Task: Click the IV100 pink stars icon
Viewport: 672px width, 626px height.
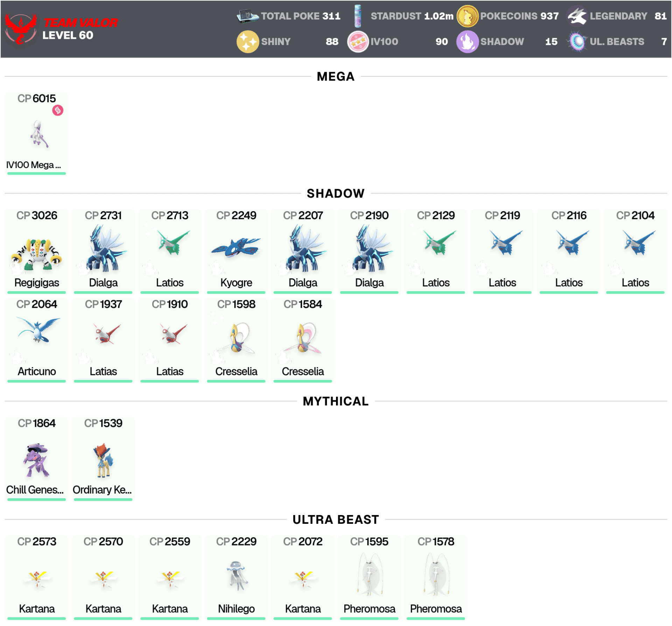Action: point(357,42)
